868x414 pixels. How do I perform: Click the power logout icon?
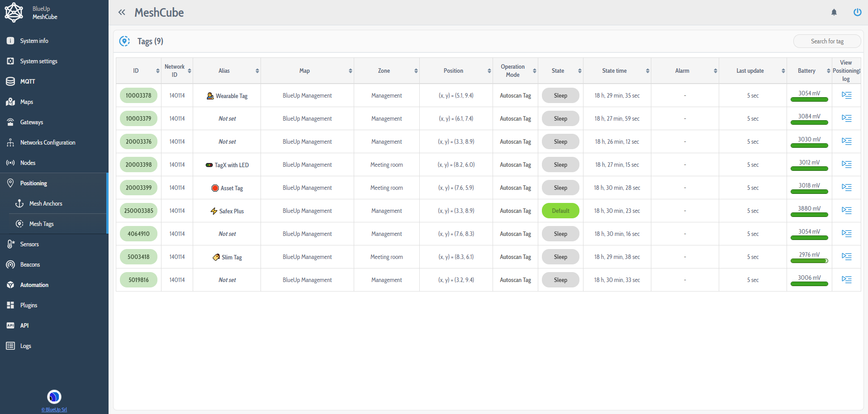click(x=857, y=12)
